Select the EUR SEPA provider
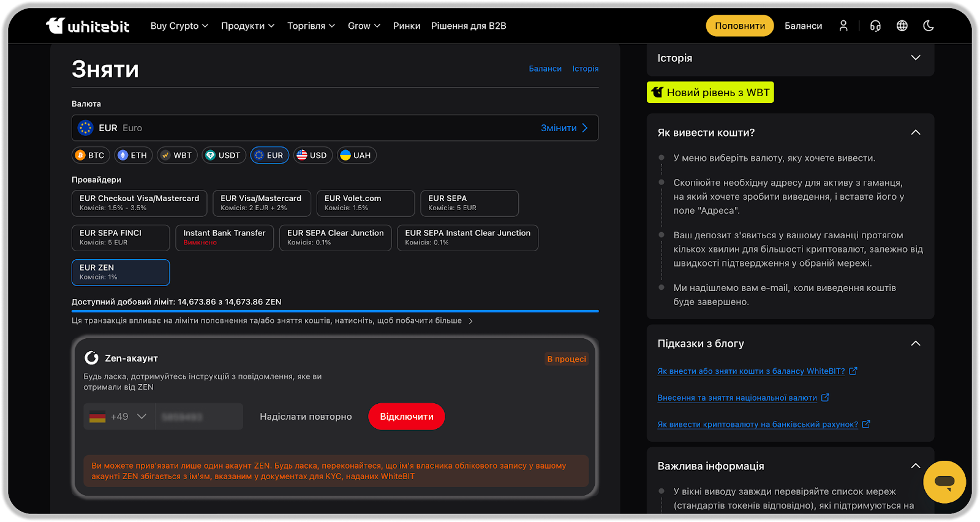980x522 pixels. click(x=469, y=203)
